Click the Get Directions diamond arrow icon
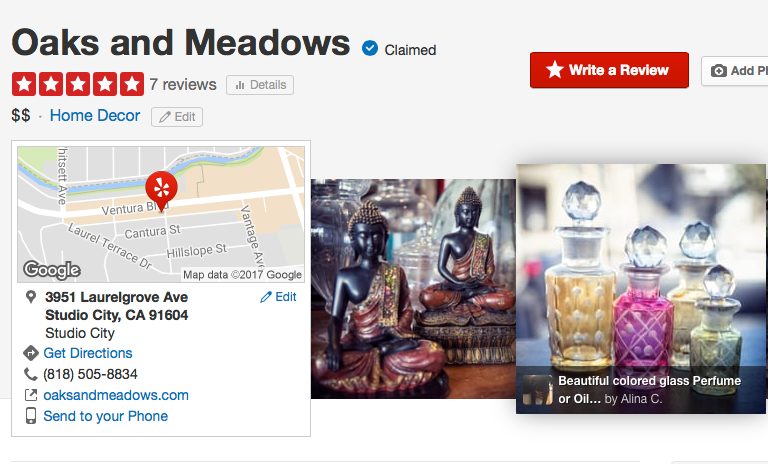Image resolution: width=768 pixels, height=464 pixels. 30,353
